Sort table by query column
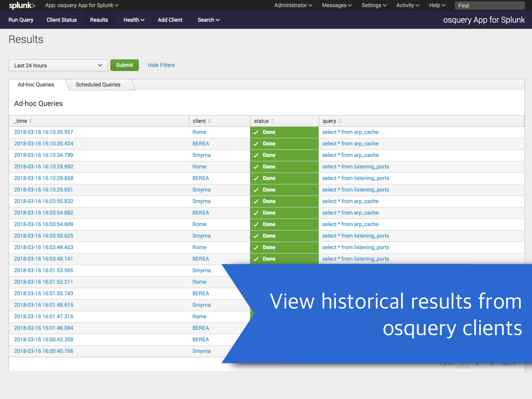This screenshot has width=532, height=399. pos(332,121)
